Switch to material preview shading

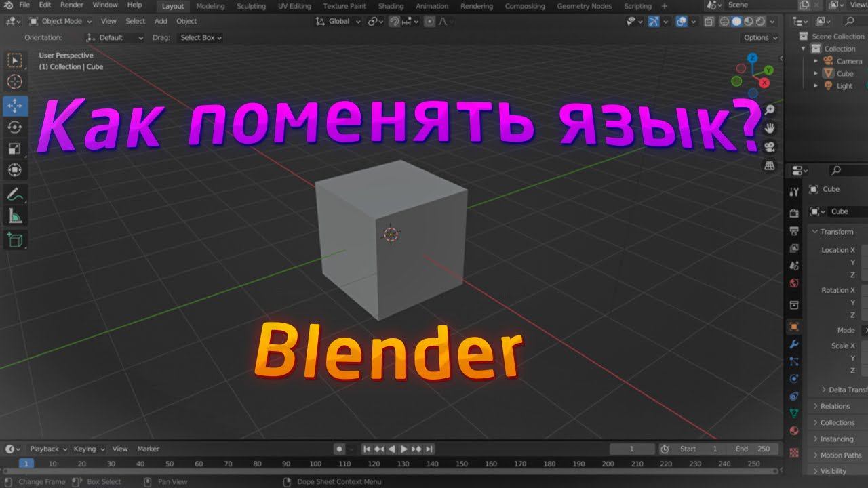[749, 21]
